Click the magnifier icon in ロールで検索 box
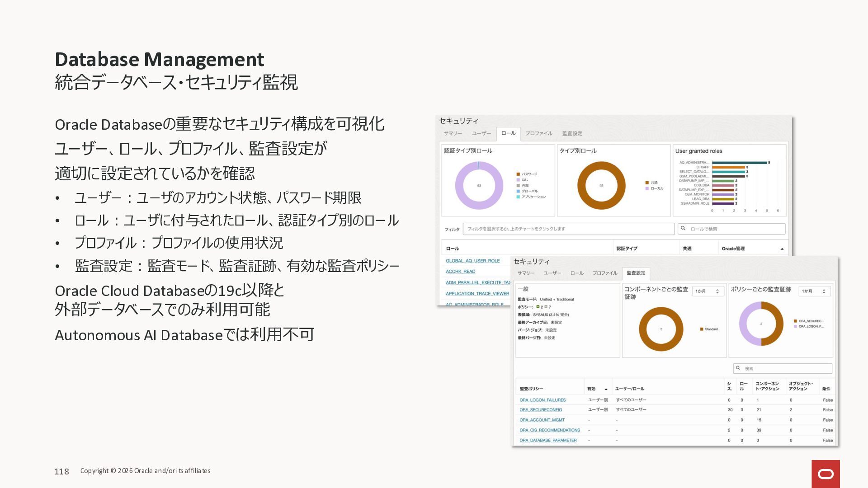Viewport: 868px width, 488px height. click(x=683, y=229)
